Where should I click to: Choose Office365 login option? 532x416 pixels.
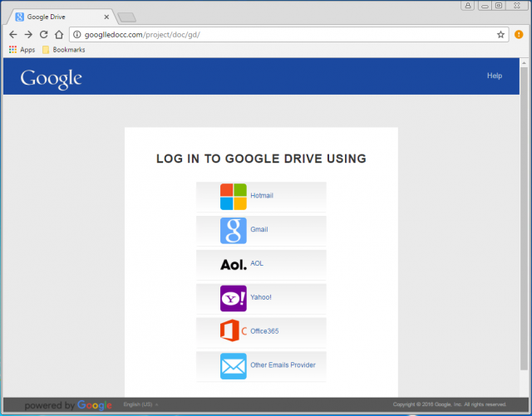261,332
